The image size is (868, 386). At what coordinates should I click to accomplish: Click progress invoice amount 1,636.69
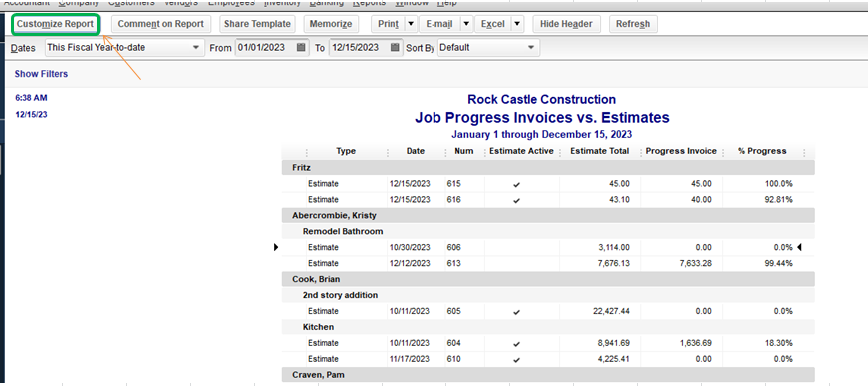[x=696, y=343]
